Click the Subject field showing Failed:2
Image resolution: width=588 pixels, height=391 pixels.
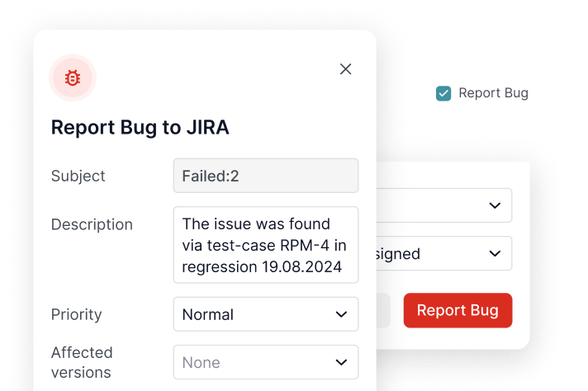[x=265, y=176]
